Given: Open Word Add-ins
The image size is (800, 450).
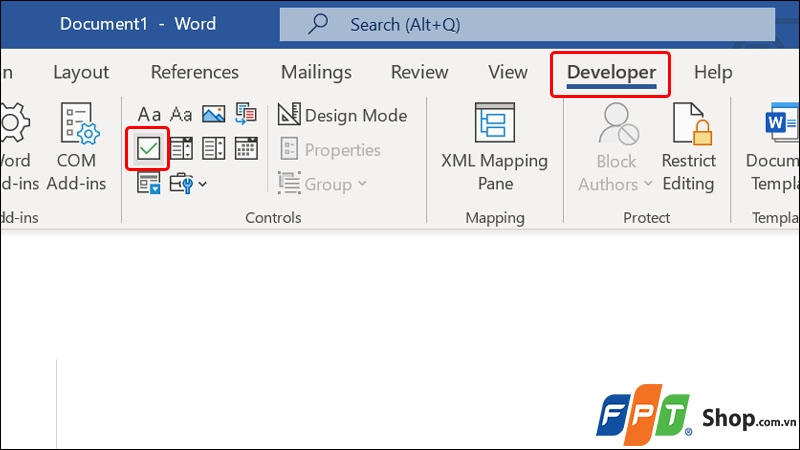Looking at the screenshot, I should tap(17, 147).
